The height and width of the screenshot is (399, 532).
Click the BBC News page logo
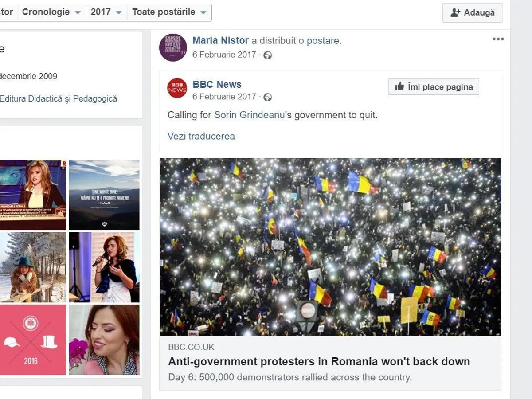(x=177, y=88)
